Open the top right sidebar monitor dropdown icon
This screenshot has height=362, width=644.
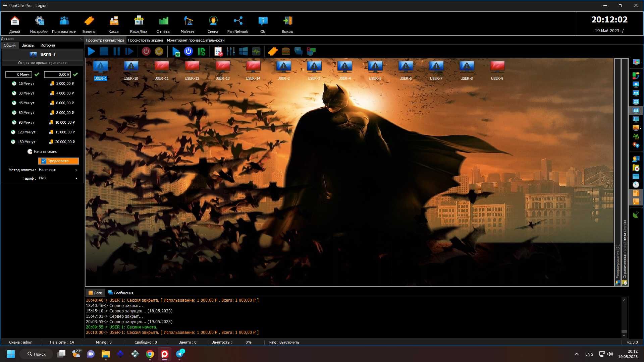point(637,62)
